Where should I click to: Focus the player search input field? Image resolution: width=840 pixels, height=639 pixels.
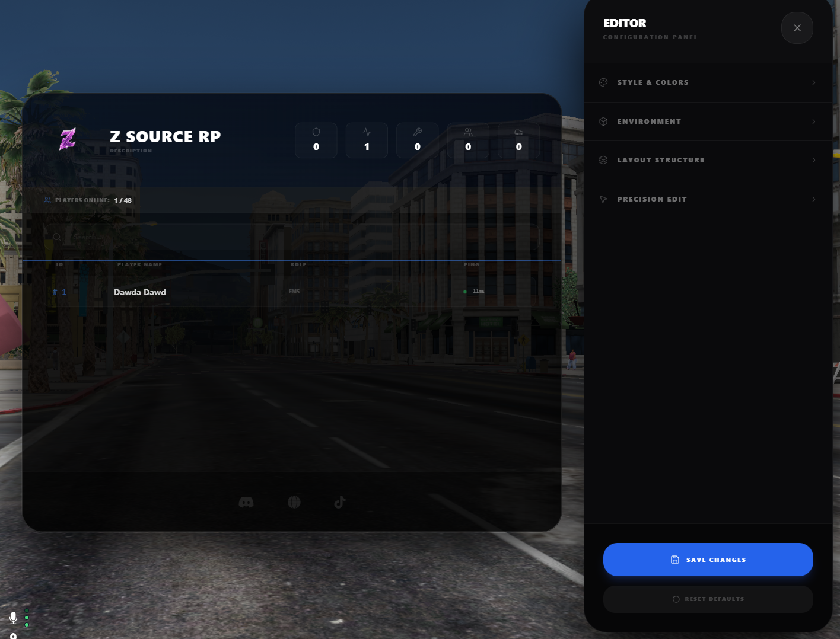tap(292, 237)
